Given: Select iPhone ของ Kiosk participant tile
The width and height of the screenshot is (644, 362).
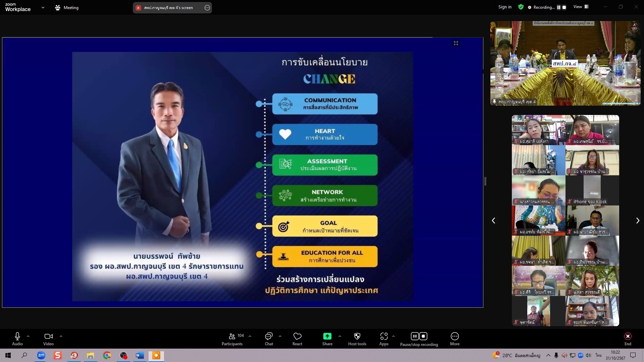Looking at the screenshot, I should coord(592,190).
